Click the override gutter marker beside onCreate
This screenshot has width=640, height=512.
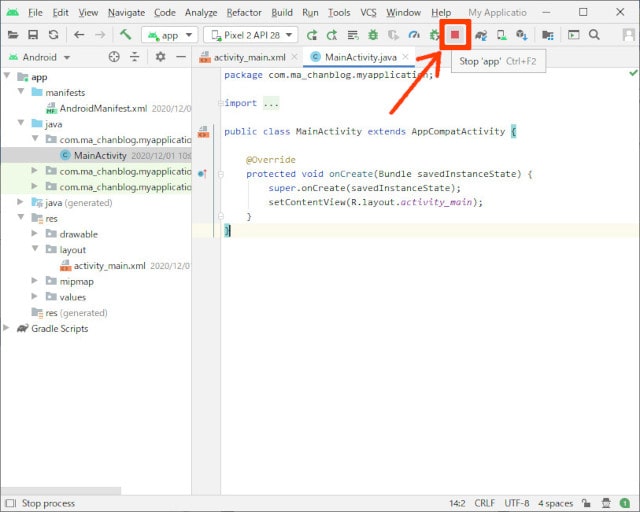pyautogui.click(x=202, y=174)
